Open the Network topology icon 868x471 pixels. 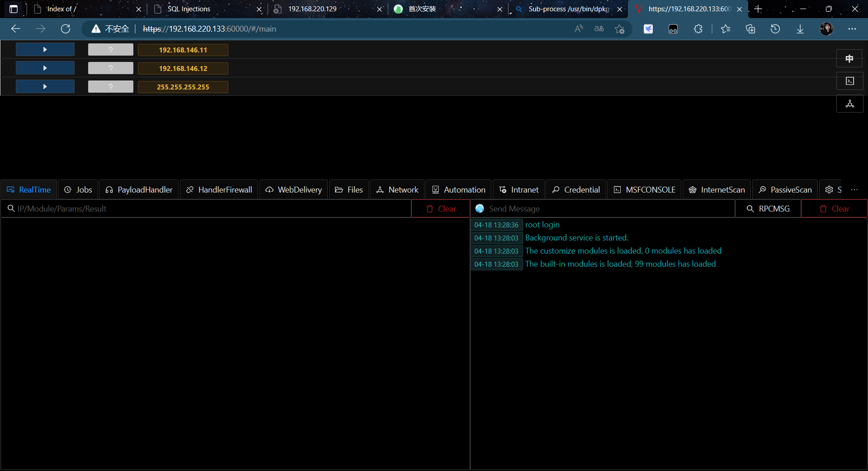point(380,189)
